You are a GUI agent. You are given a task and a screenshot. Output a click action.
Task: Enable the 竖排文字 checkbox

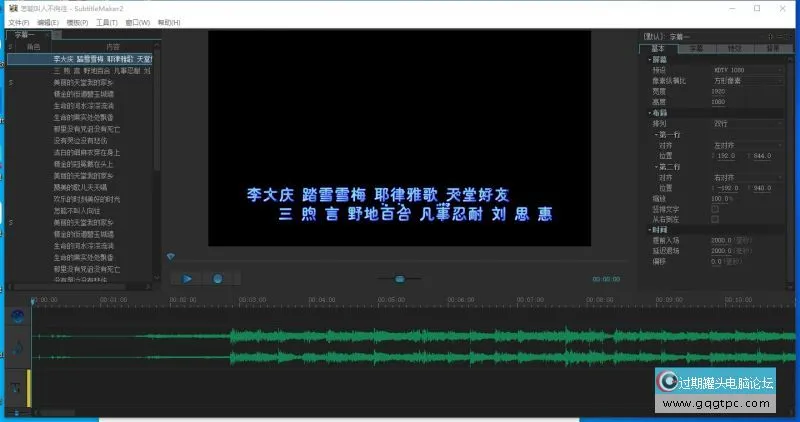pos(715,209)
